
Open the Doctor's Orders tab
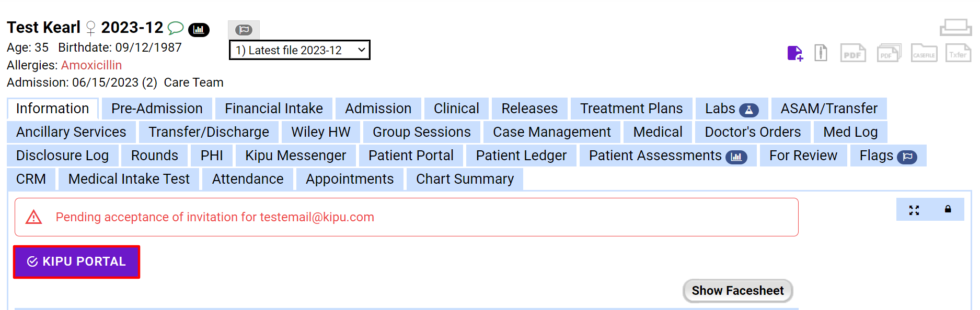752,132
